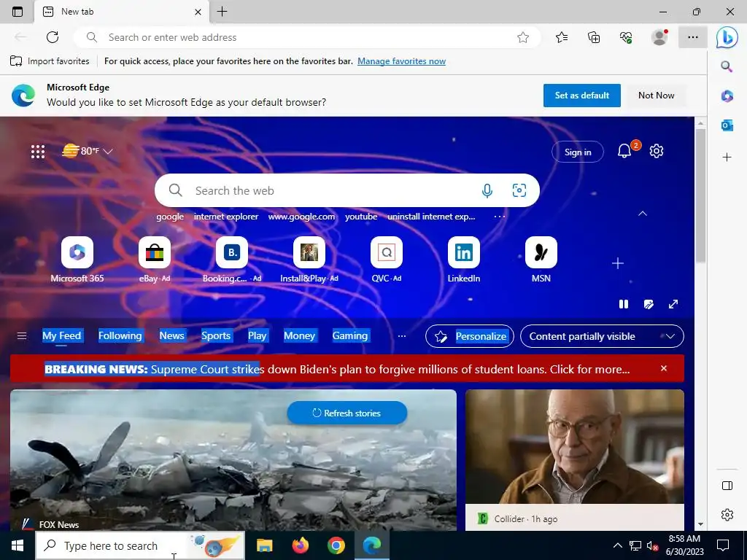This screenshot has width=747, height=560.
Task: Switch to the News tab
Action: pos(171,335)
